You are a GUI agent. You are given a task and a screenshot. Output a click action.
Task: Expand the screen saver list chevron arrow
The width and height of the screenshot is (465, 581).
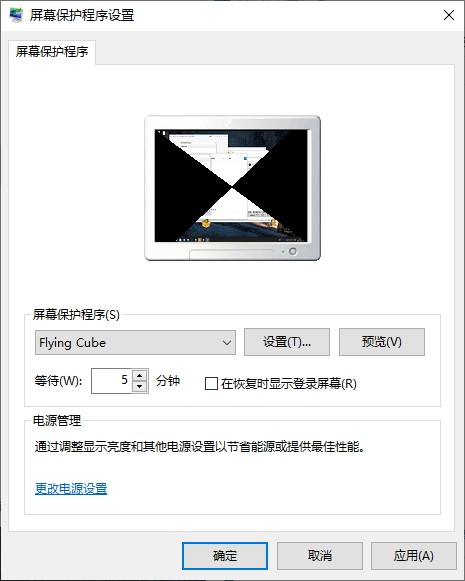pyautogui.click(x=227, y=343)
